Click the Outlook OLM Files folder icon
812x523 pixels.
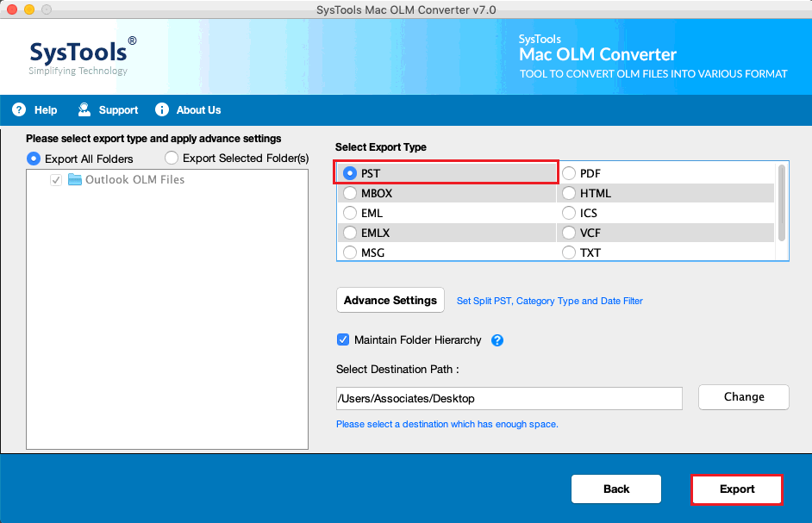coord(75,180)
